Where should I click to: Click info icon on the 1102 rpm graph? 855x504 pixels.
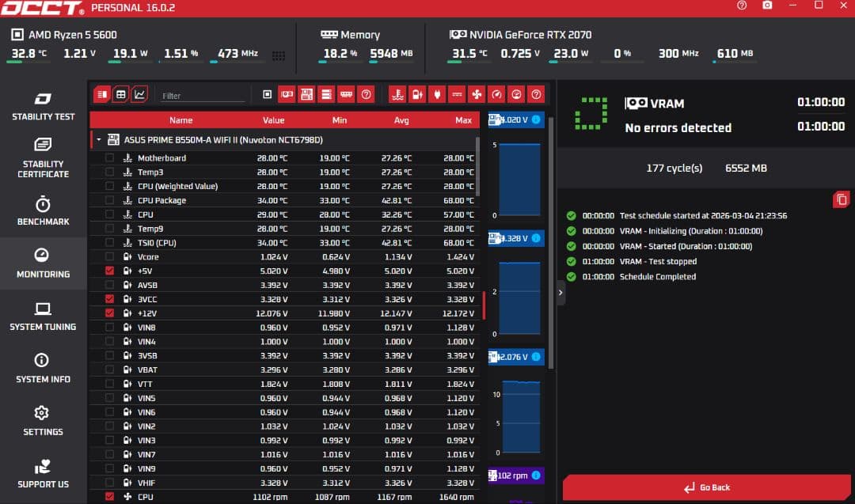coord(536,476)
